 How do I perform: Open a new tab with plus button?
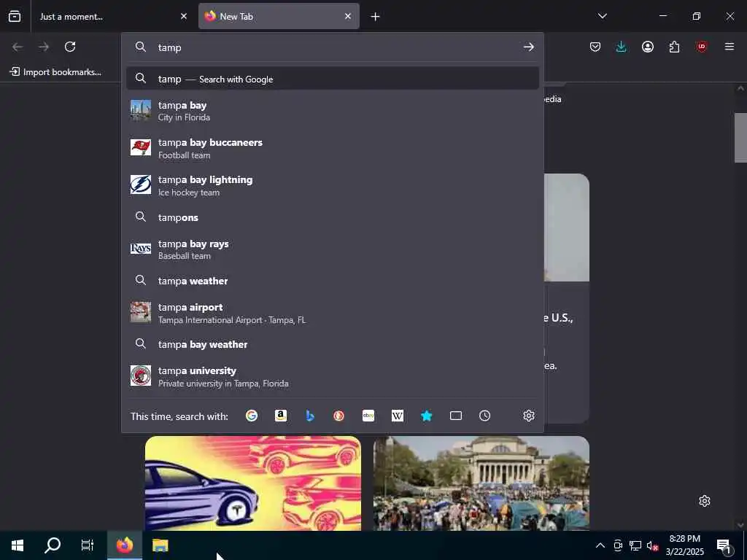click(x=376, y=17)
